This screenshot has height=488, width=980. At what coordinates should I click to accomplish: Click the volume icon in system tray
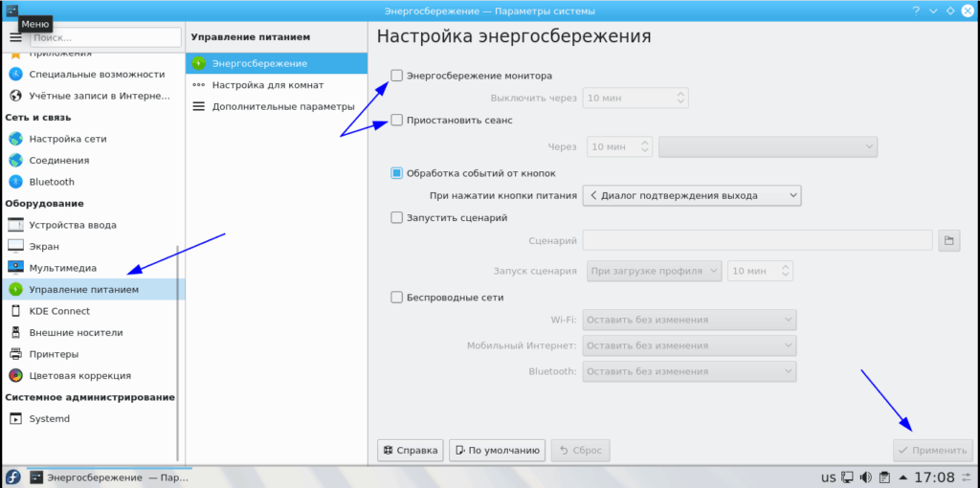(865, 477)
